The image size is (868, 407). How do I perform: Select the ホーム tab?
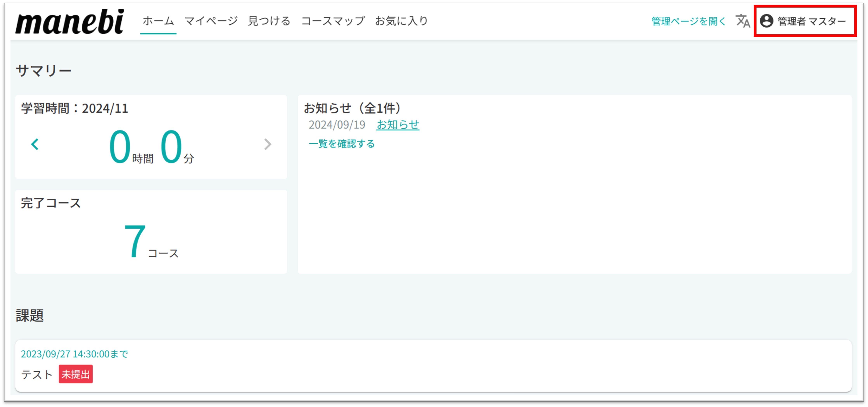point(158,21)
